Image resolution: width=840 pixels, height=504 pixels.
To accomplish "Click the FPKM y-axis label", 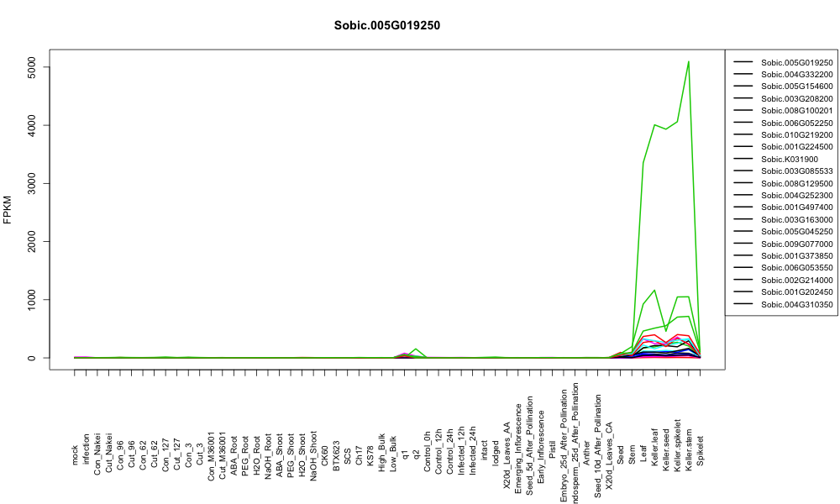I will click(8, 209).
